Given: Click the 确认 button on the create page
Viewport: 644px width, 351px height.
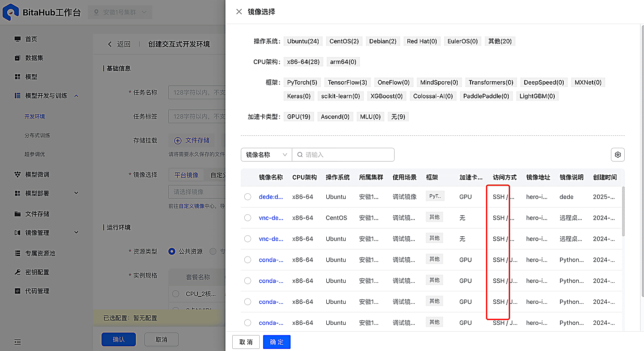Looking at the screenshot, I should [118, 339].
